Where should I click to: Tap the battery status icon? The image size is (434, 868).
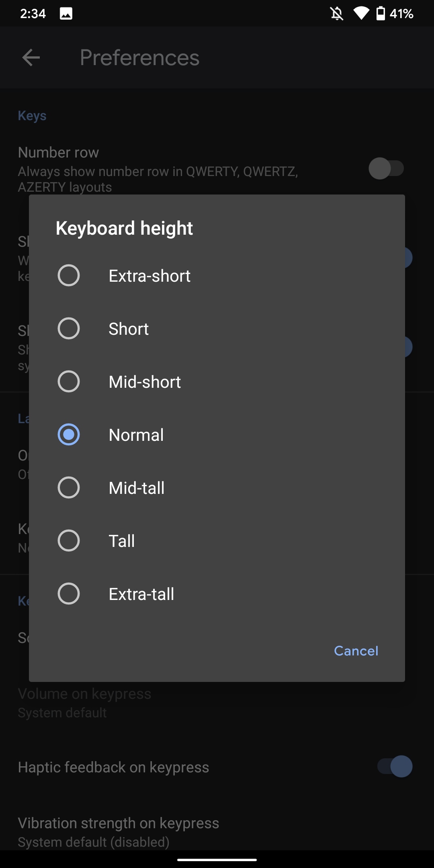point(381,14)
